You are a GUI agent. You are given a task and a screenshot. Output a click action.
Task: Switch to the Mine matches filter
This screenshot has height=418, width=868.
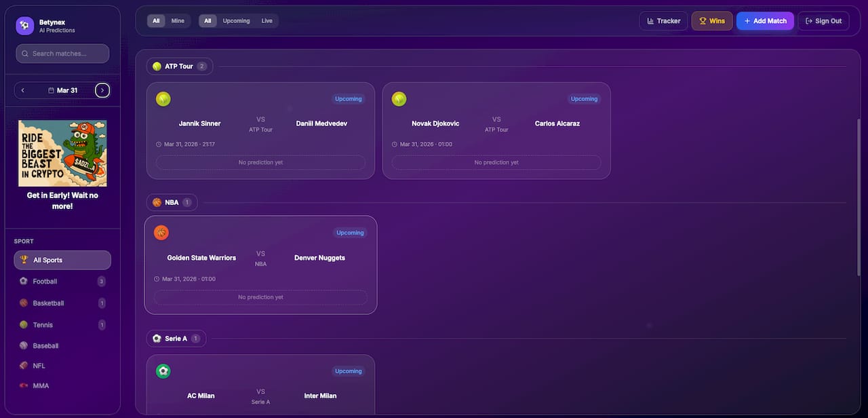[178, 20]
